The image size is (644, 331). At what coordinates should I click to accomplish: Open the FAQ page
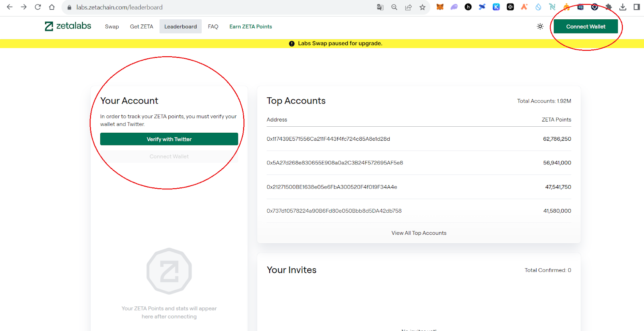click(x=213, y=27)
